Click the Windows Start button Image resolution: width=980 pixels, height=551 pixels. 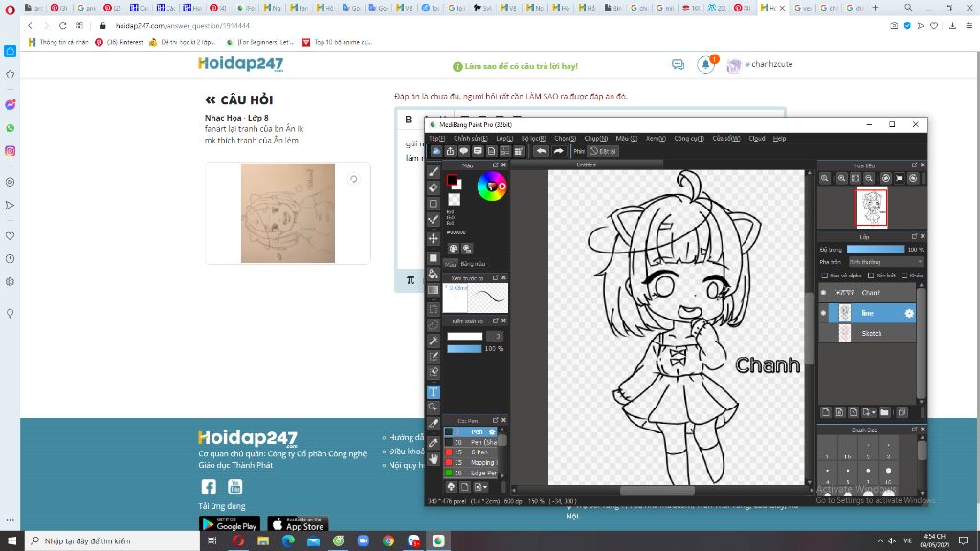tap(11, 540)
